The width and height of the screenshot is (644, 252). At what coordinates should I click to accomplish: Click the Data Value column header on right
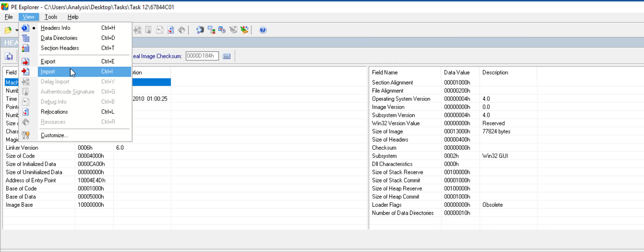click(x=457, y=72)
